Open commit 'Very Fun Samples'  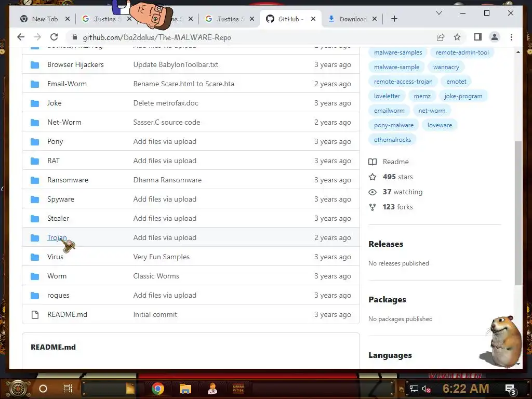point(161,257)
